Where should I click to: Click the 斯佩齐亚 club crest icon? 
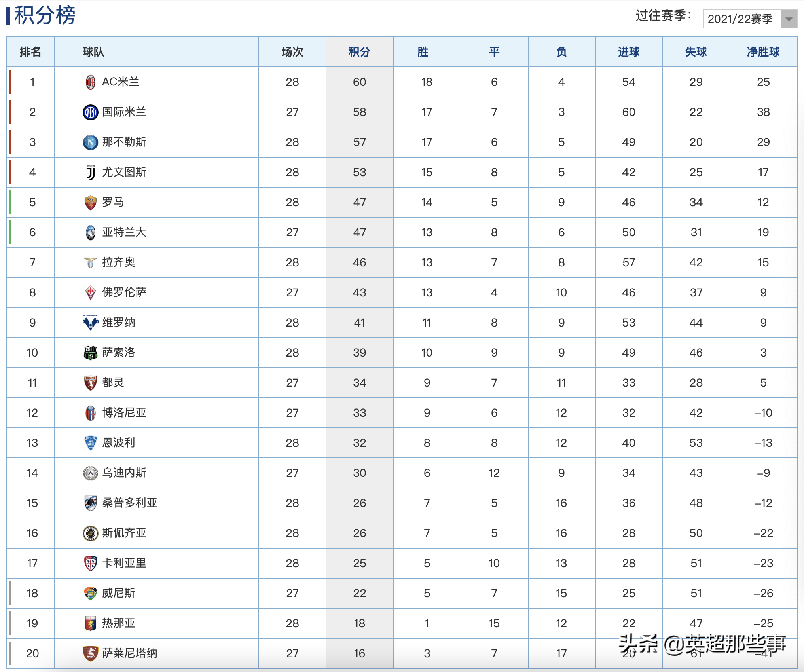(91, 533)
